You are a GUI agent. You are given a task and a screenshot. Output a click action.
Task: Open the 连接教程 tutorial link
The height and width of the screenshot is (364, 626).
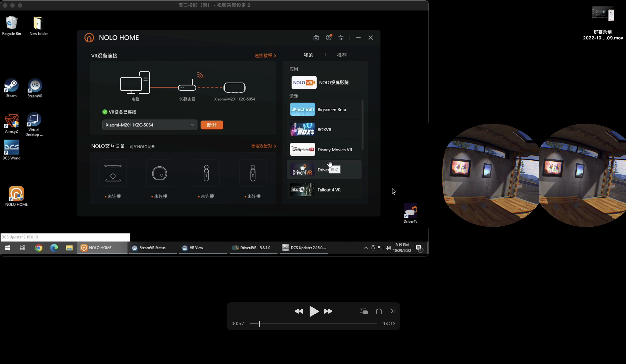(265, 56)
